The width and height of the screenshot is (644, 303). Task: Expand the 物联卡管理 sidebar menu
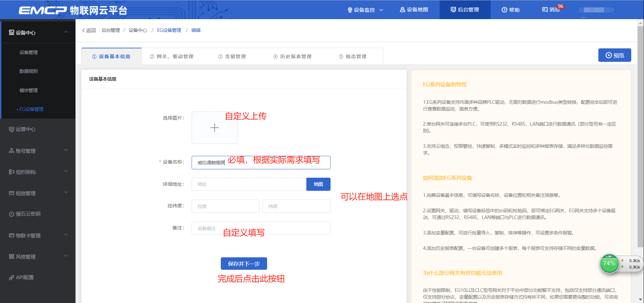[x=66, y=235]
